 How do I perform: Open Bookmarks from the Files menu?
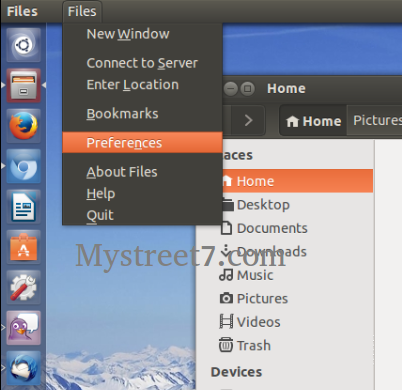[142, 114]
